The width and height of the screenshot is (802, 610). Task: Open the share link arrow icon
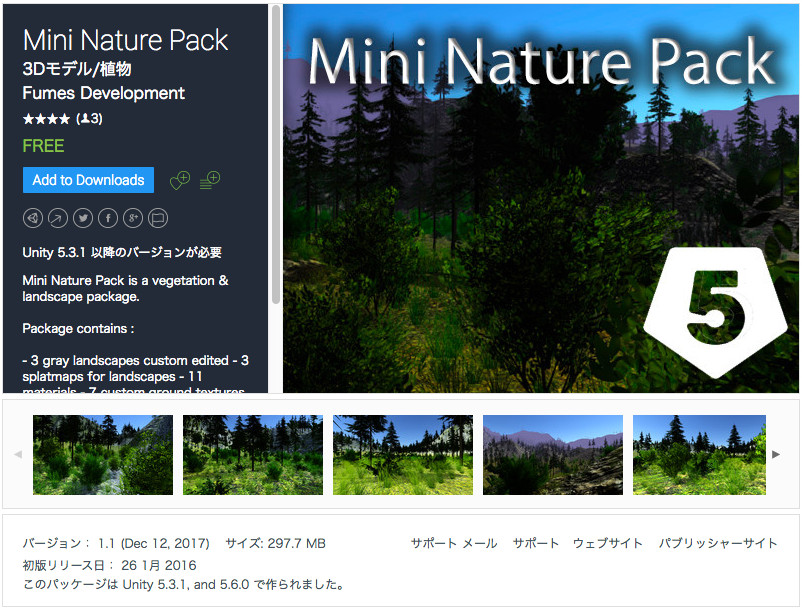(58, 218)
